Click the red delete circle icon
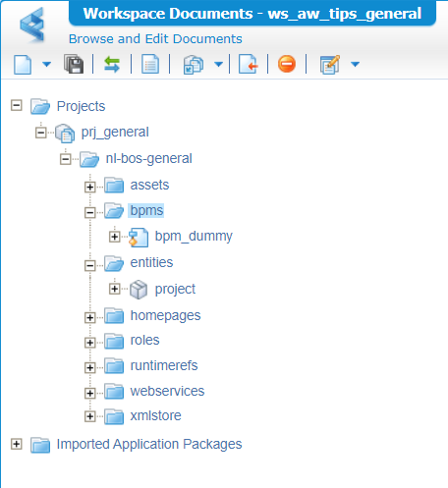 tap(287, 64)
